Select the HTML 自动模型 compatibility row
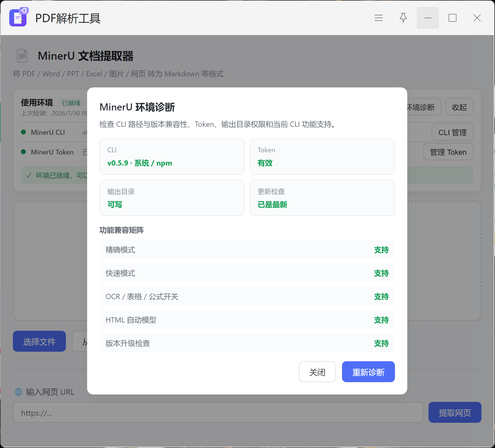Screen dimensions: 495x448 click(247, 320)
